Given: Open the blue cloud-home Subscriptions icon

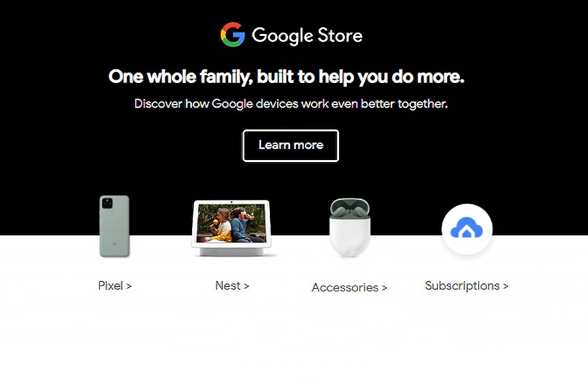Looking at the screenshot, I should [x=467, y=229].
